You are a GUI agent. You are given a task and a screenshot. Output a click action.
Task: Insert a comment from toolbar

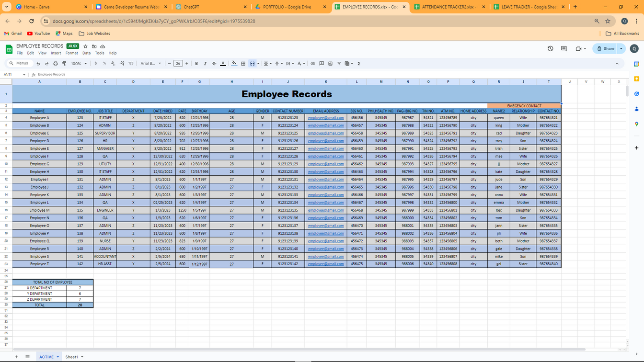[322, 64]
